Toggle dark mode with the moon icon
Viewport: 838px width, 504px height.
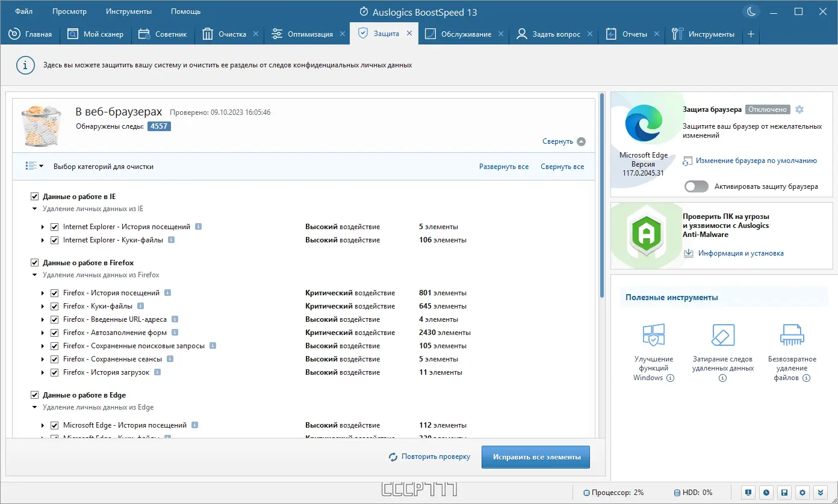click(751, 11)
